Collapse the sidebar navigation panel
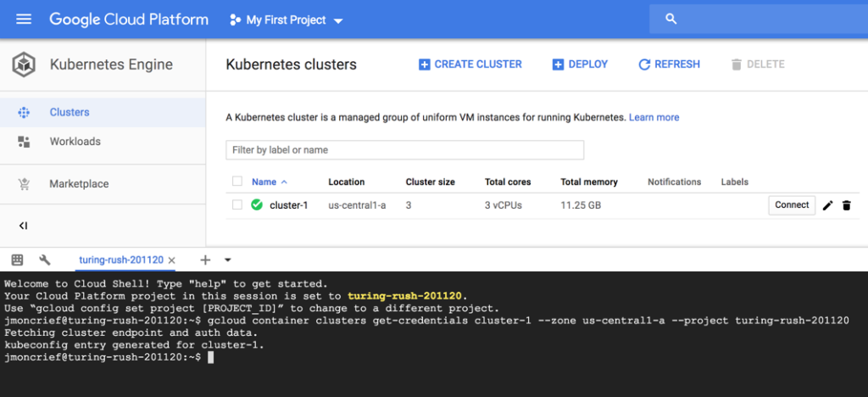Screen dimensions: 868x397 tap(23, 226)
